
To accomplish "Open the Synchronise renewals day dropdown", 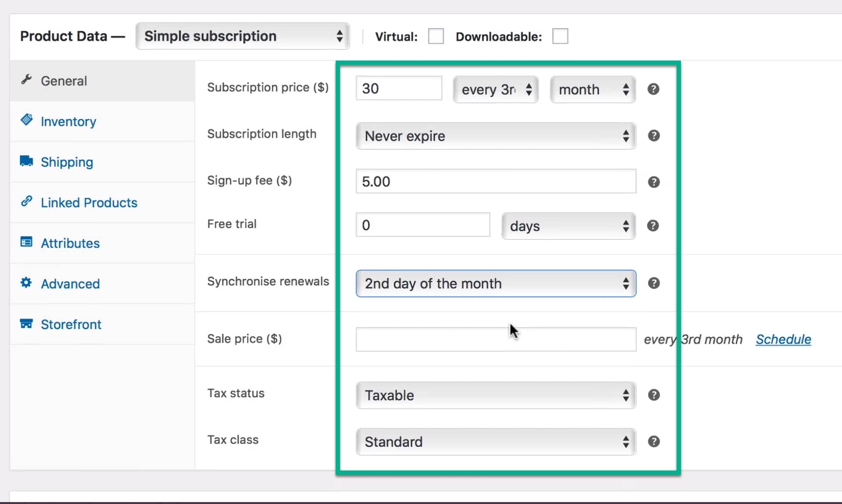I will point(496,283).
